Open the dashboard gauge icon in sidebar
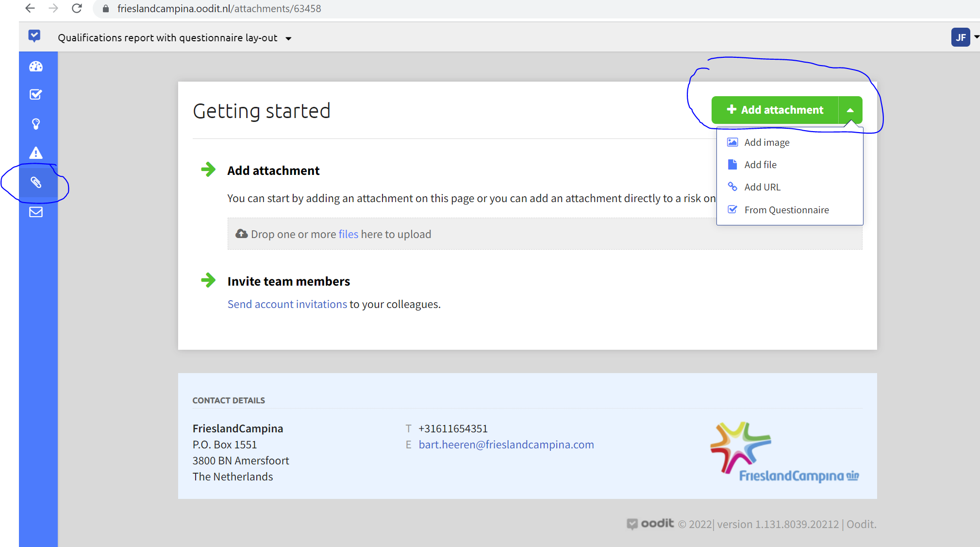The image size is (980, 547). tap(36, 67)
